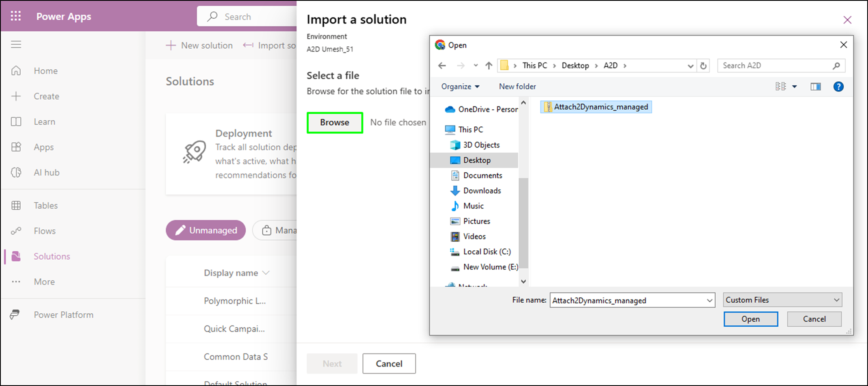Click the Browse button to pick a file
This screenshot has width=868, height=386.
point(334,122)
